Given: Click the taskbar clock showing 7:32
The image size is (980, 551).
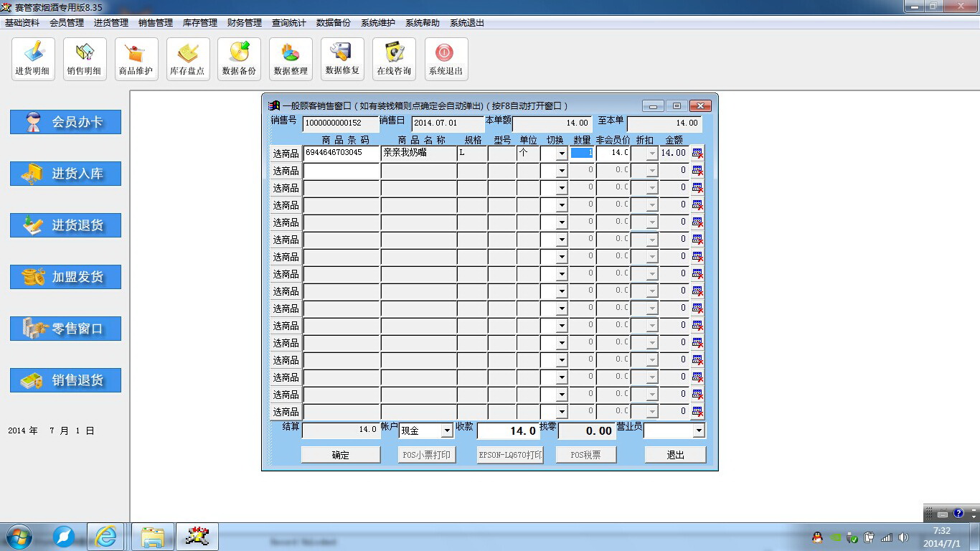Looking at the screenshot, I should click(941, 531).
